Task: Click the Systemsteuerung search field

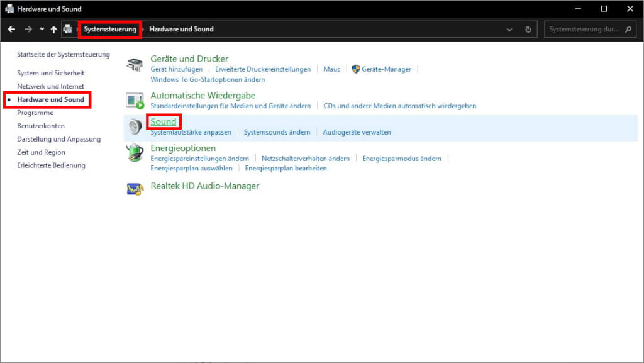Action: click(x=590, y=29)
